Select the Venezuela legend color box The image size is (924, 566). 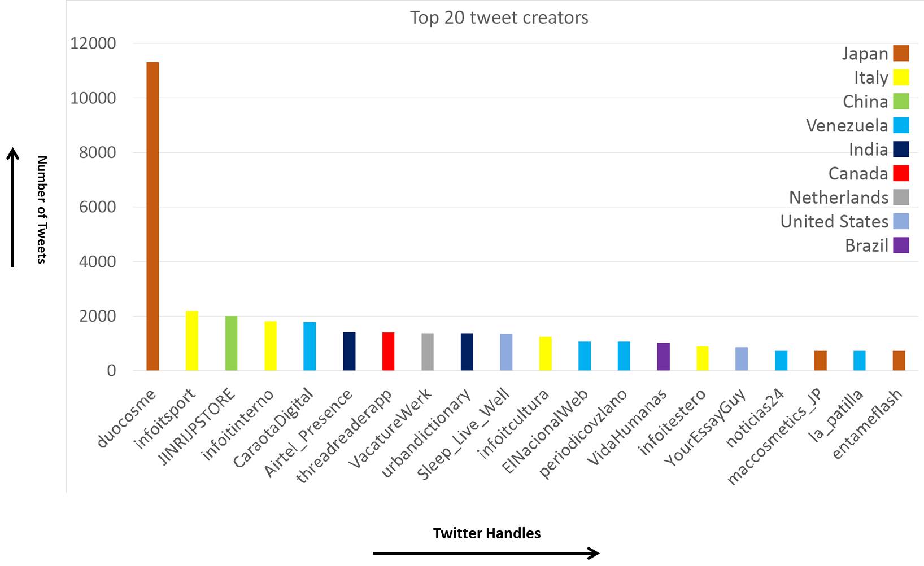coord(901,125)
